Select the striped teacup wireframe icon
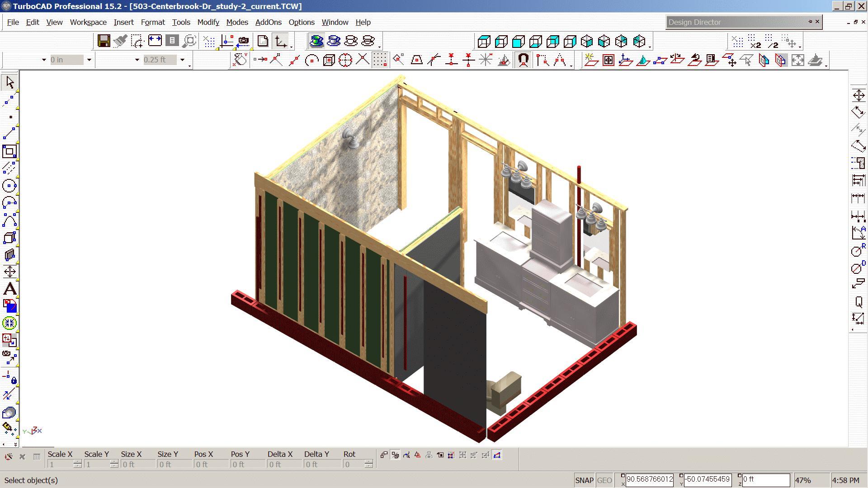868x488 pixels. 368,41
